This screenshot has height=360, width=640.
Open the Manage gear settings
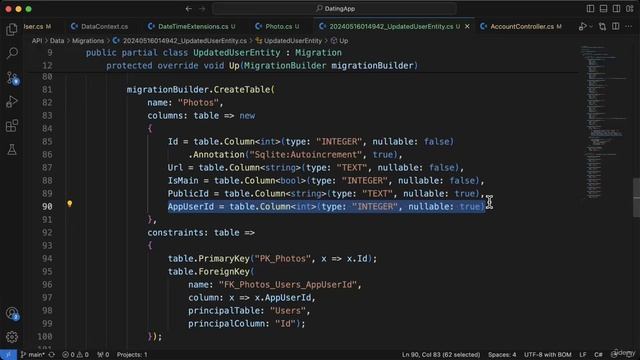coord(12,337)
